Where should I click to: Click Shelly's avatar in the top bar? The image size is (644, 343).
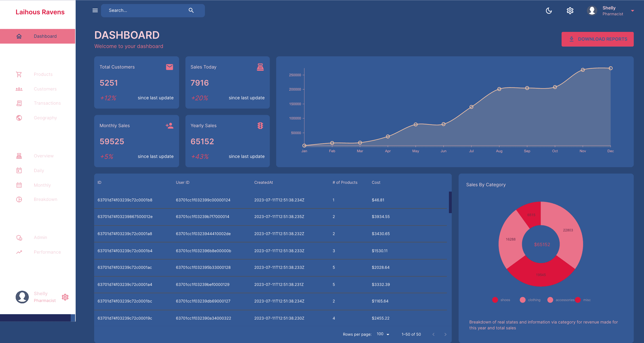coord(592,11)
